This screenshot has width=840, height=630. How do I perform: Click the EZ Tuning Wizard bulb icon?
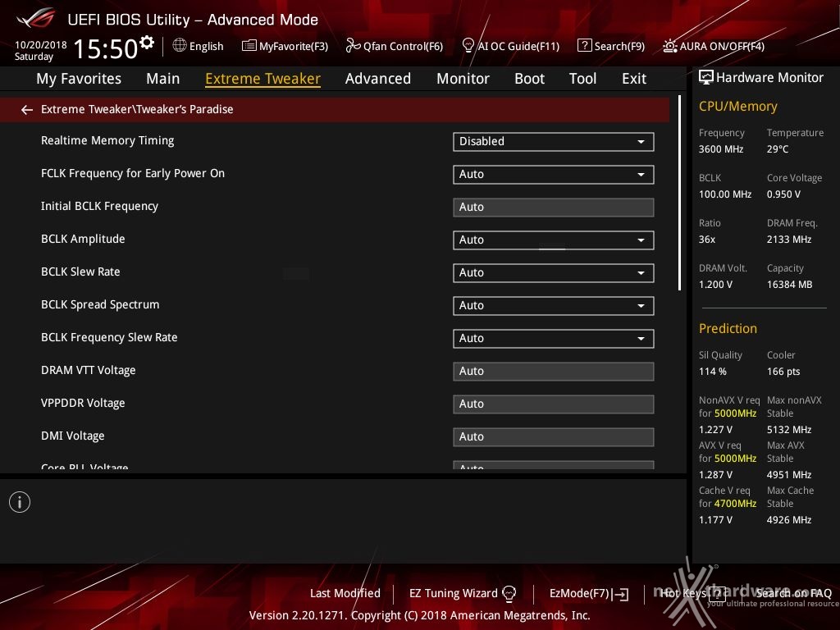[x=509, y=593]
